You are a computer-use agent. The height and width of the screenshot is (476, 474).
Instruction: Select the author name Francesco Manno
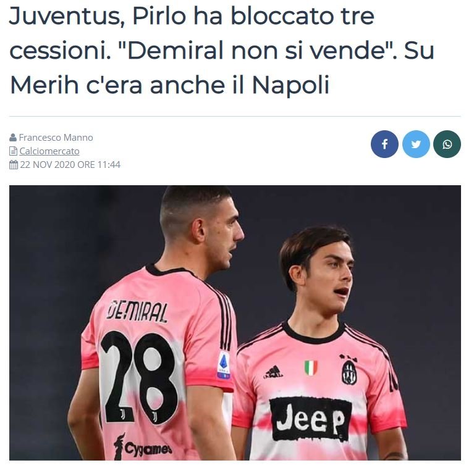point(56,138)
